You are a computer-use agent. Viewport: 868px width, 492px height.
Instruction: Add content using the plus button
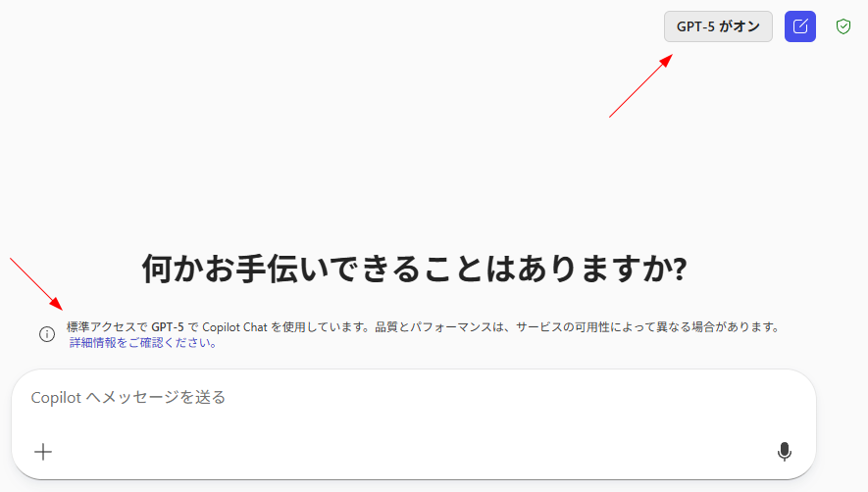pos(43,452)
